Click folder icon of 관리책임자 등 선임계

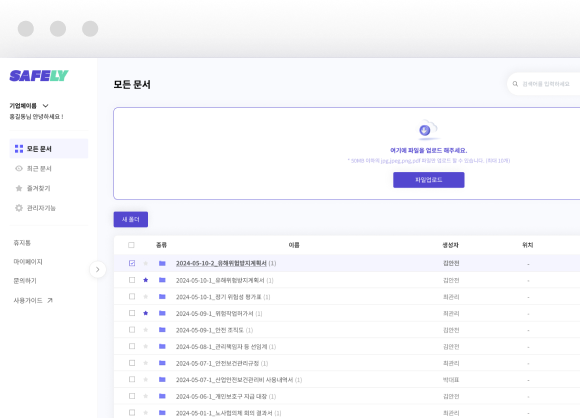[x=162, y=346]
